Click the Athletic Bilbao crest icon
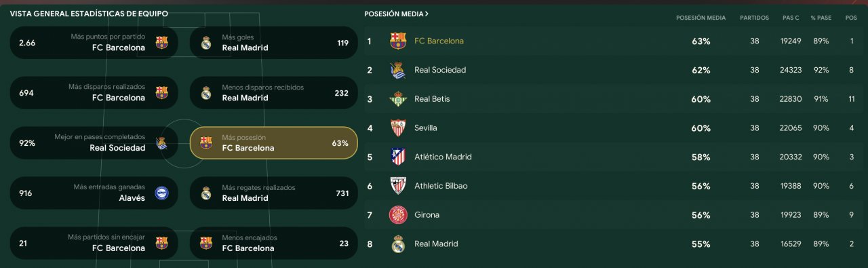 pos(398,186)
